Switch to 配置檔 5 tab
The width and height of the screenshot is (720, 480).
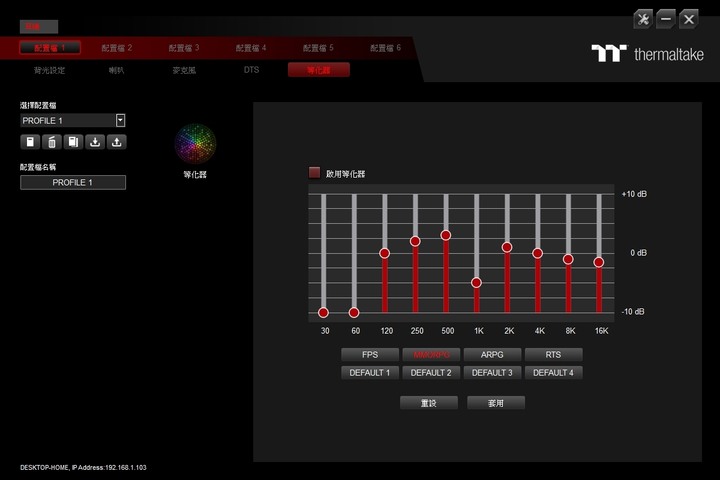tap(318, 48)
